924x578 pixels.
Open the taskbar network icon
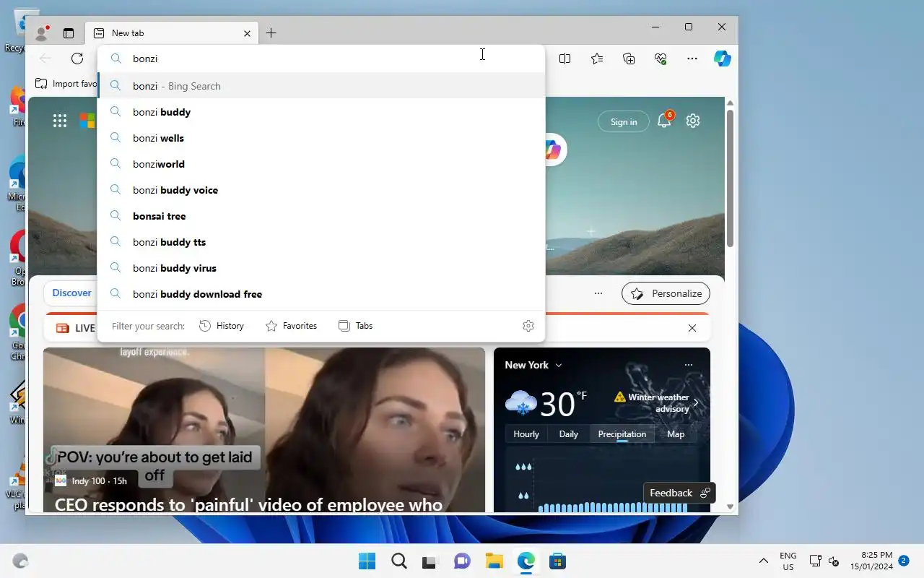pos(815,561)
